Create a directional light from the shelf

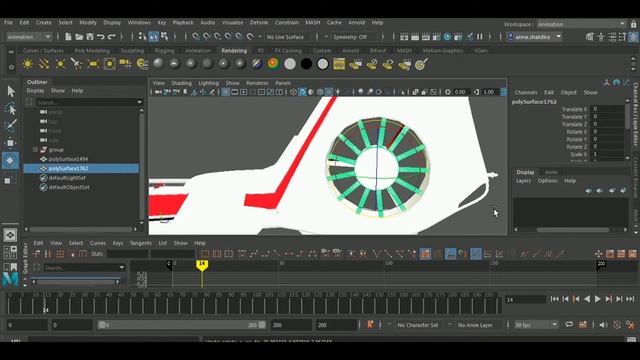tap(44, 64)
